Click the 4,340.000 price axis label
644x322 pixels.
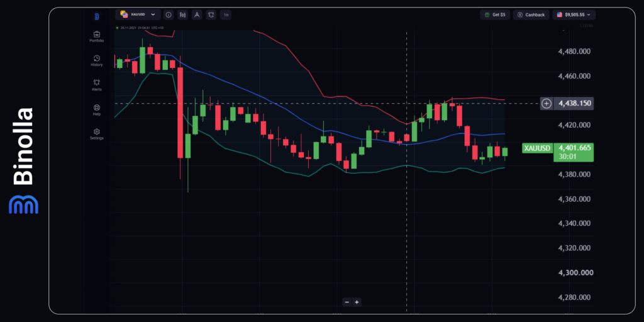tap(575, 223)
